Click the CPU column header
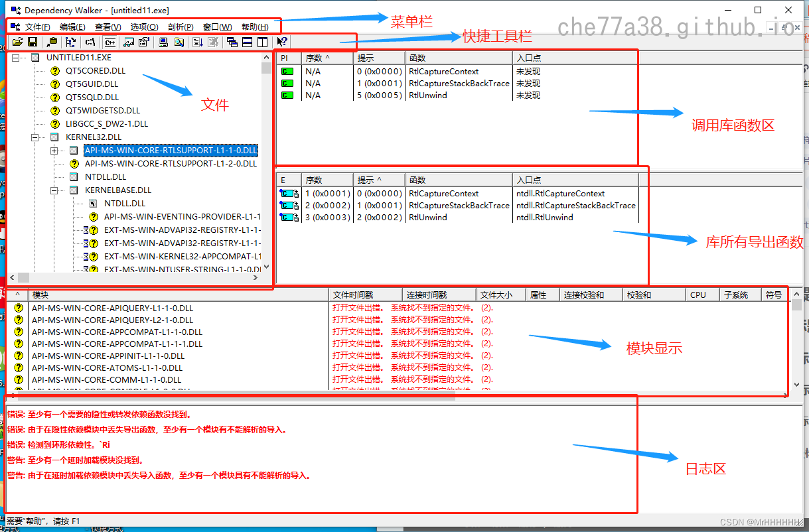Image resolution: width=809 pixels, height=532 pixels. (702, 295)
